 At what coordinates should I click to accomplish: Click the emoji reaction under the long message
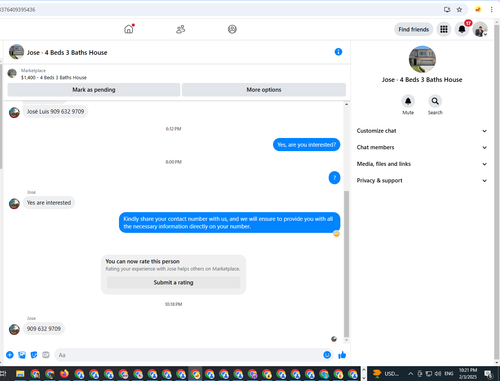tap(336, 234)
